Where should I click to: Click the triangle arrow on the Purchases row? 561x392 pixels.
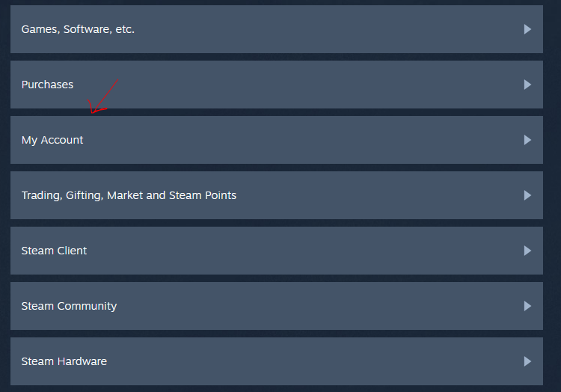coord(527,85)
